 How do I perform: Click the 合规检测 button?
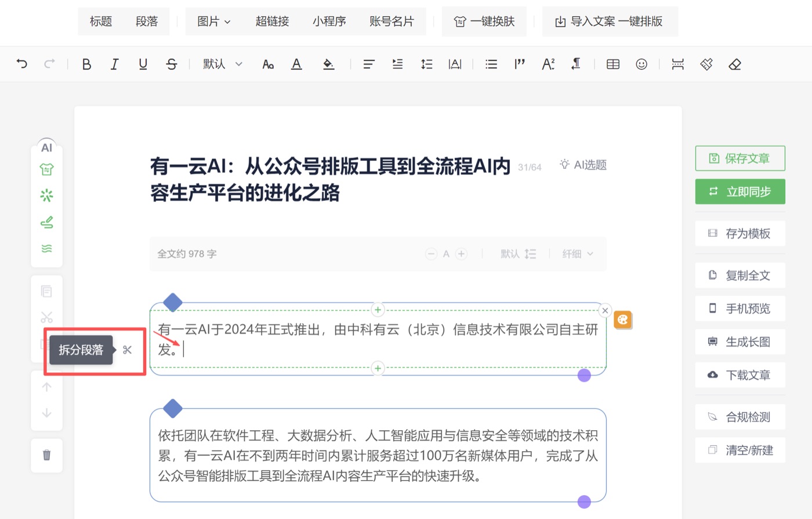pyautogui.click(x=740, y=417)
